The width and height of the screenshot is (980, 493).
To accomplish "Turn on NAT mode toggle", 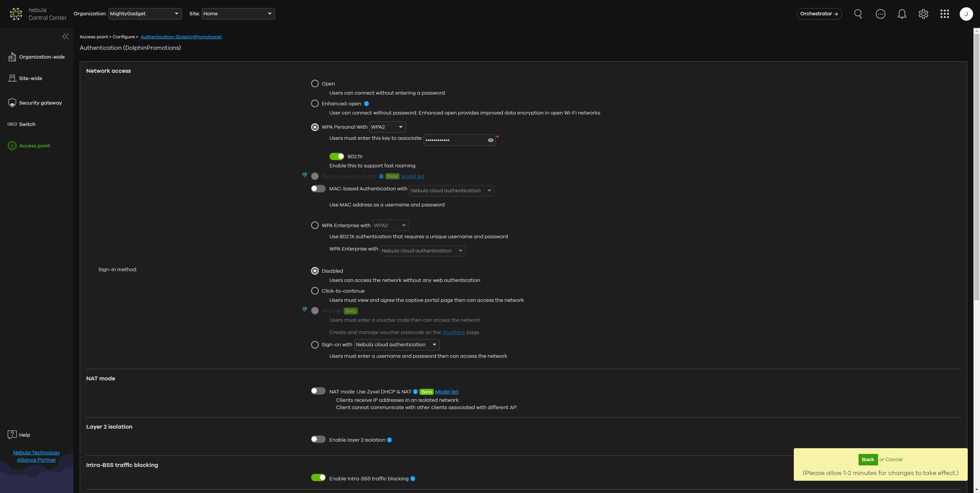I will 318,391.
